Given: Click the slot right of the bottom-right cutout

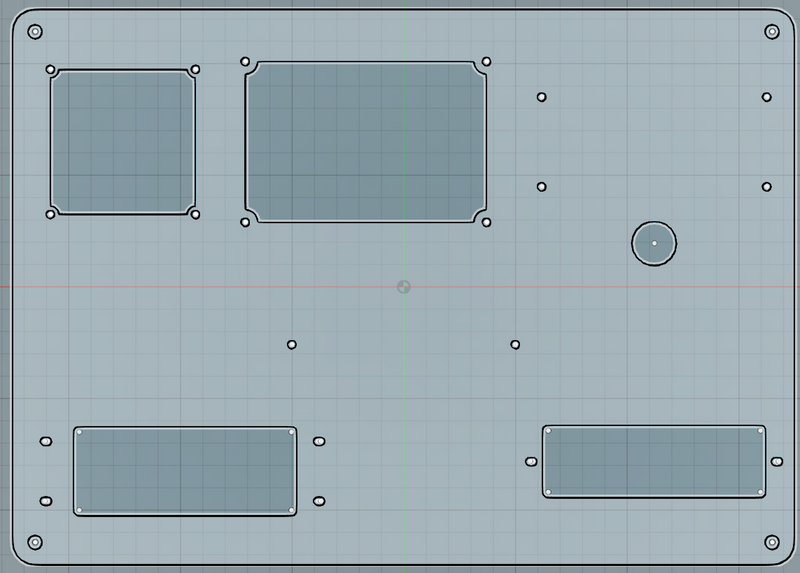Looking at the screenshot, I should coord(777,462).
